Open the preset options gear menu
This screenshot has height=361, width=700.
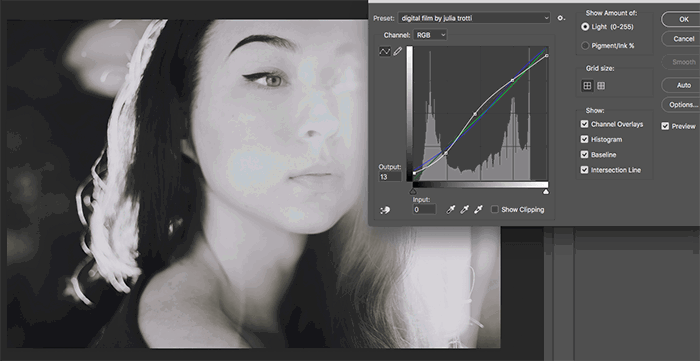tap(561, 18)
